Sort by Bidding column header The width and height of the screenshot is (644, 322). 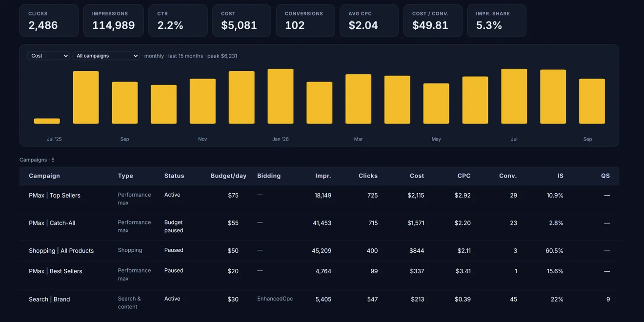[269, 176]
